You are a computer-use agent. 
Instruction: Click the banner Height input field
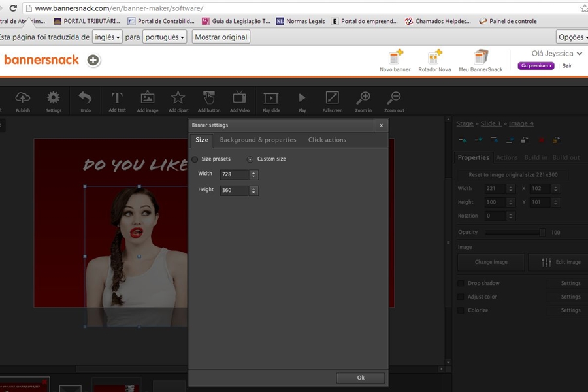point(234,191)
